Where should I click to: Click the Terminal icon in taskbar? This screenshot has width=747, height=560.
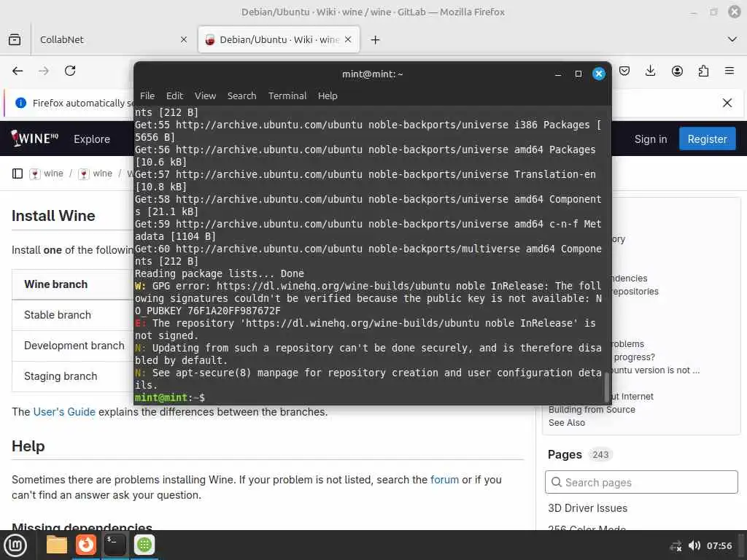[x=115, y=545]
